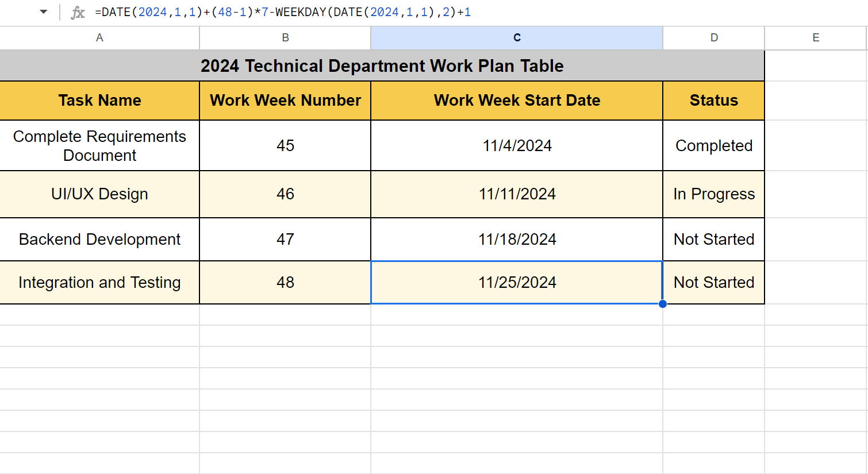Screen dimensions: 868x474
Task: Select column E header
Action: pyautogui.click(x=816, y=38)
